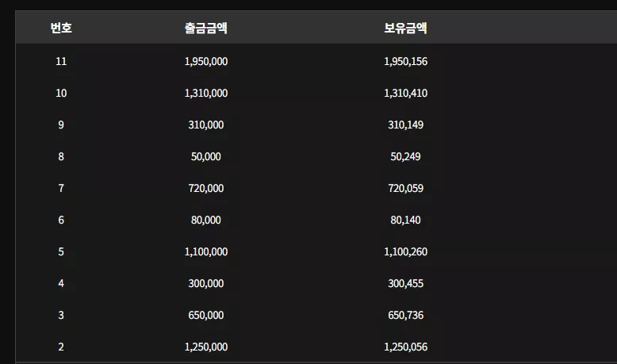Select row number 5
The image size is (617, 364).
61,252
